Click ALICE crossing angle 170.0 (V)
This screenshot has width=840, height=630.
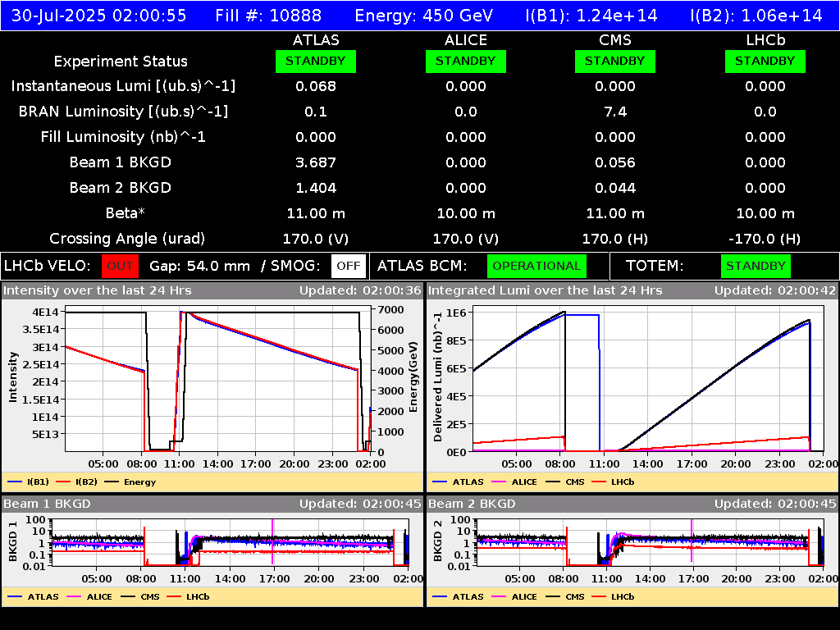pyautogui.click(x=466, y=239)
